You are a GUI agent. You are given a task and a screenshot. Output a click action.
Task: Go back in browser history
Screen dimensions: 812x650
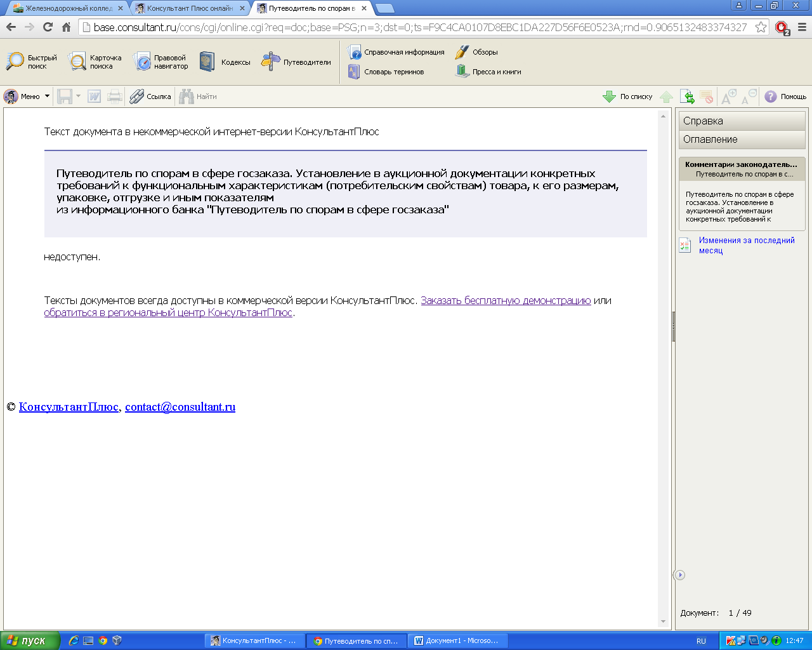[11, 27]
